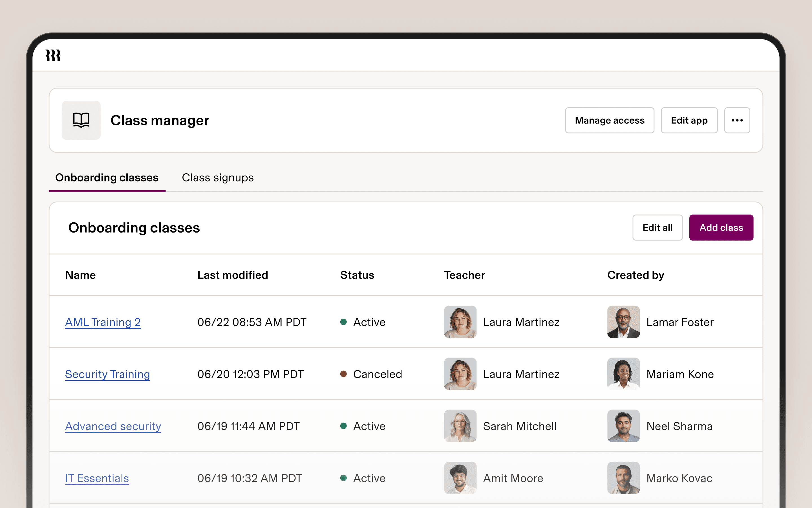This screenshot has width=812, height=508.
Task: Click teacher name Sarah Mitchell
Action: point(520,426)
